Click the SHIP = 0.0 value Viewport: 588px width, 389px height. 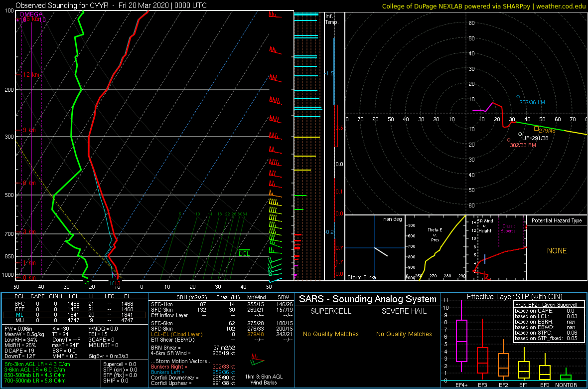(x=116, y=381)
